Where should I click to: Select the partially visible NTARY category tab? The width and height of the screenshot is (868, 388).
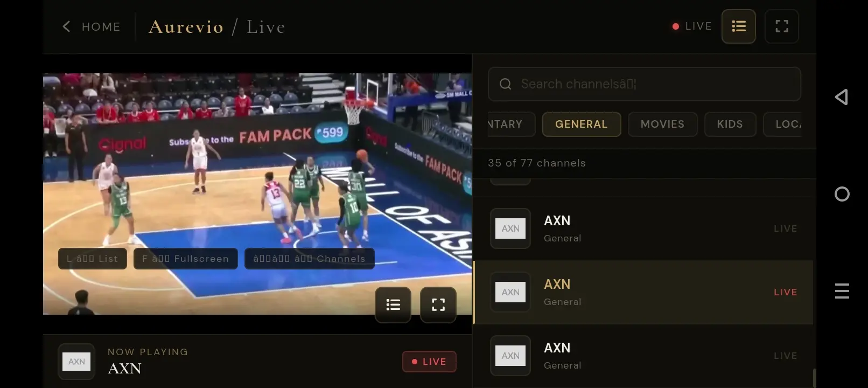511,124
